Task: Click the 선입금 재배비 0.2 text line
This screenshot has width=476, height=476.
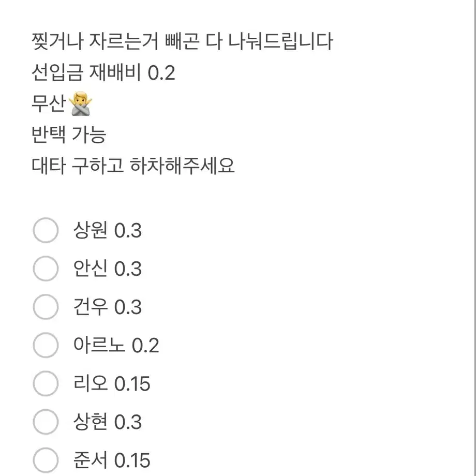Action: [103, 73]
